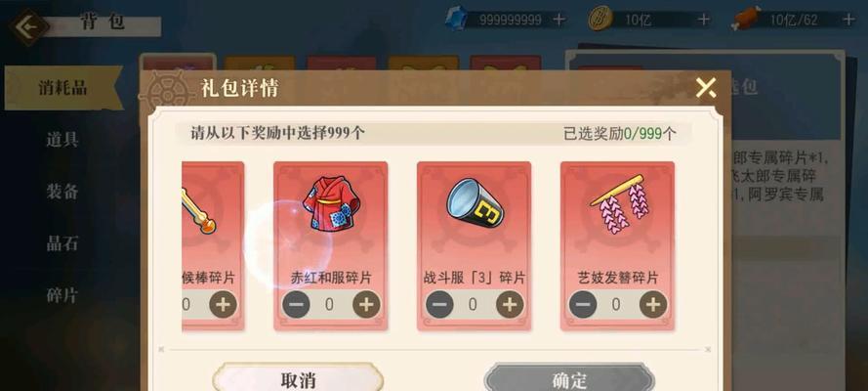Add more gold coins via plus icon
This screenshot has height=391, width=868.
[704, 20]
